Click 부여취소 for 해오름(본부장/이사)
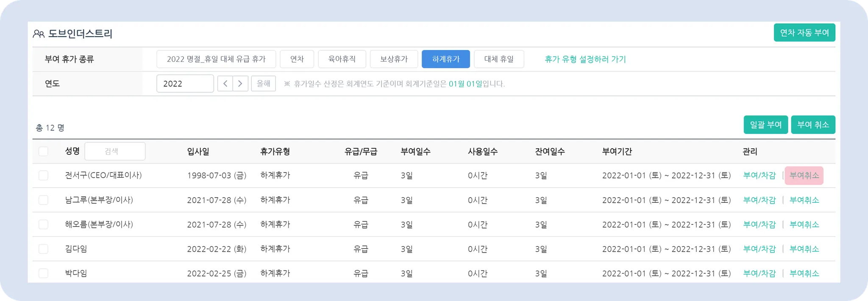868x301 pixels. (x=804, y=224)
